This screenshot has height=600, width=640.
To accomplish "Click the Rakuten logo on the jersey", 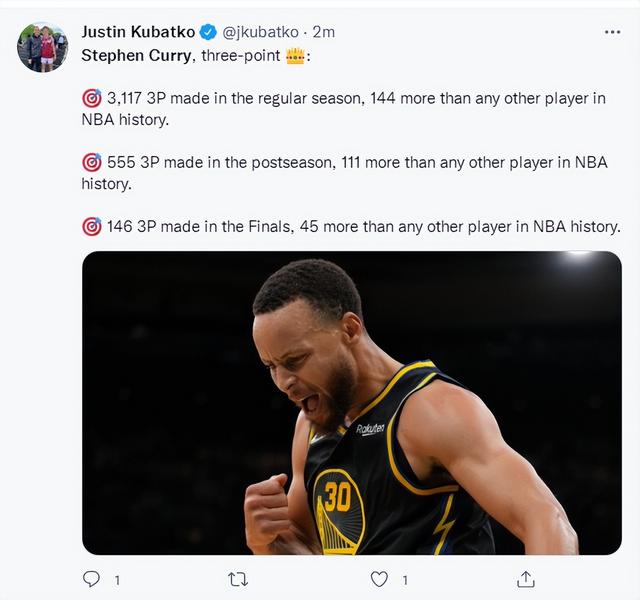I will point(370,429).
